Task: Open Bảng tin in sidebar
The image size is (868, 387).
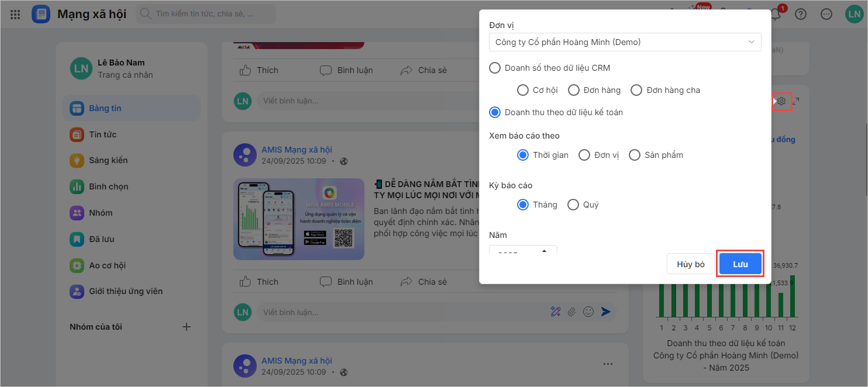Action: click(132, 108)
